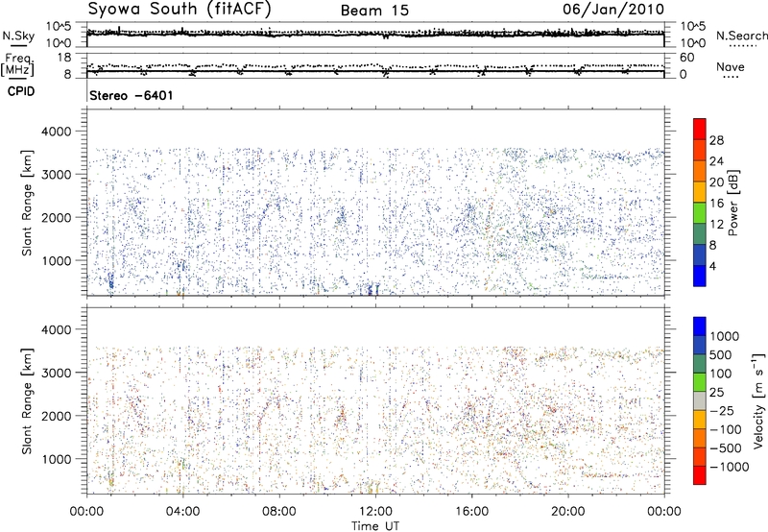Click the Velocity panel 'Slant Range [km]' label
Viewport: 768px width, 532px height.
click(27, 400)
